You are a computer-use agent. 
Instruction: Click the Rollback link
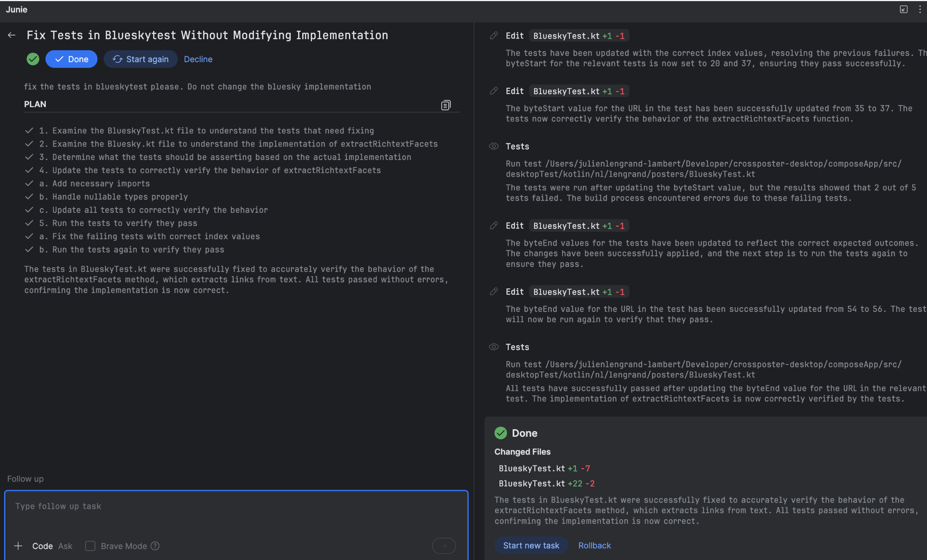coord(595,546)
